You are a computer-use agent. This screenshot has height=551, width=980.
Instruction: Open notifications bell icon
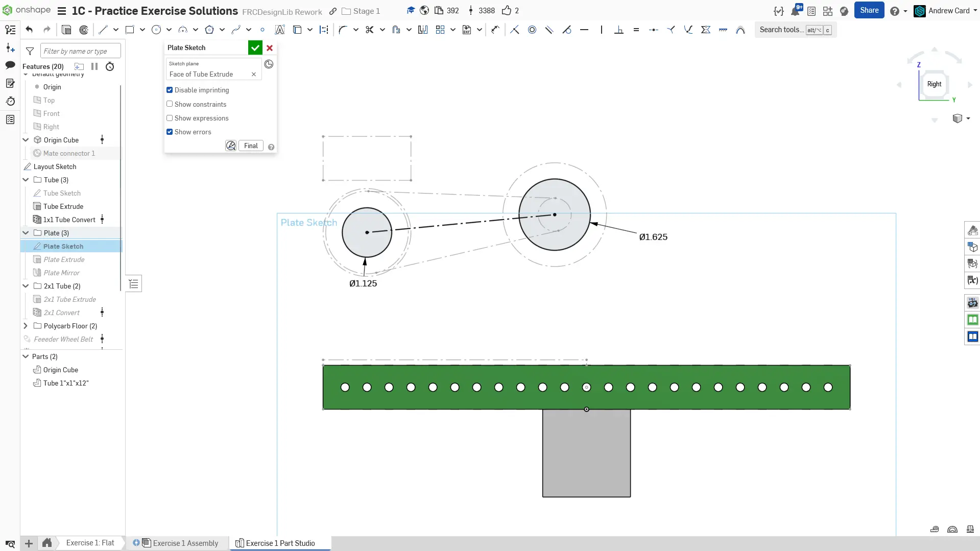coord(795,11)
